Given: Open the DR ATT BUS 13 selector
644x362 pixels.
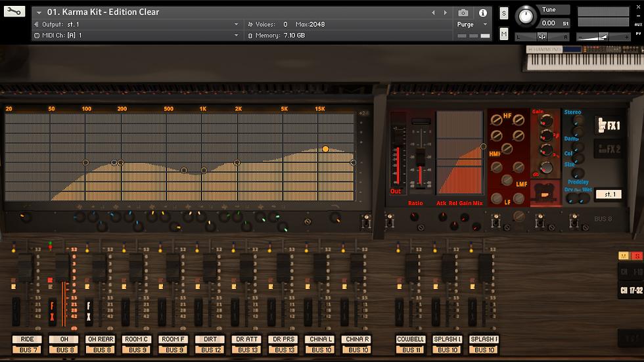Looking at the screenshot, I should 246,350.
